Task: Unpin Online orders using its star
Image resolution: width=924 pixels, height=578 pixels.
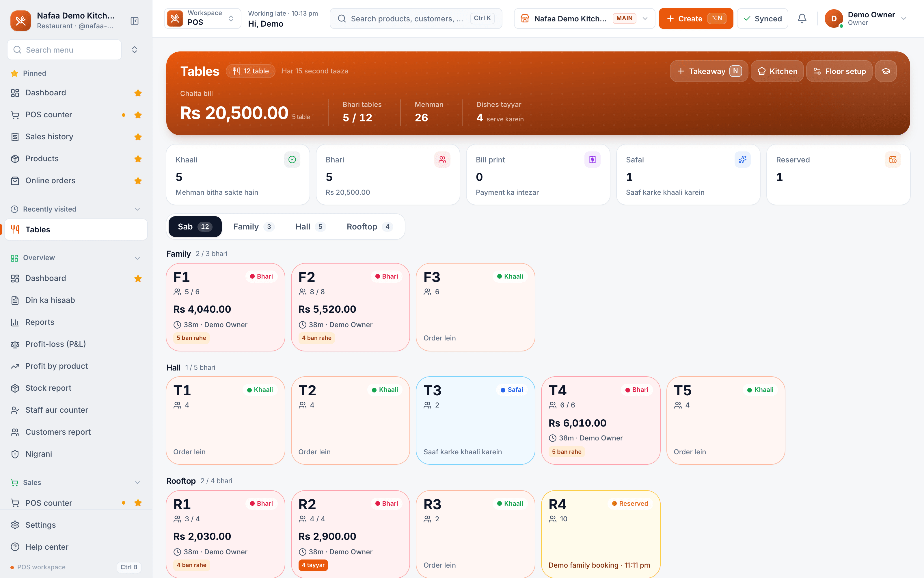Action: pyautogui.click(x=138, y=181)
